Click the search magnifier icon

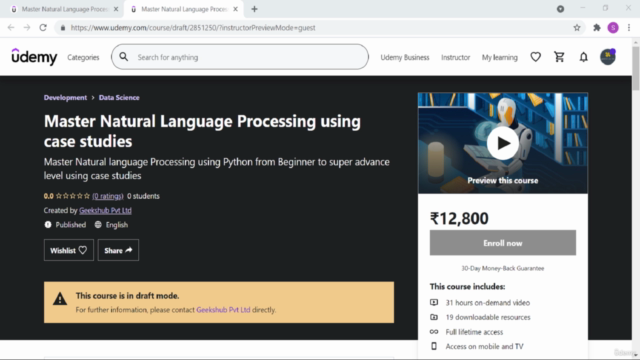click(x=124, y=57)
